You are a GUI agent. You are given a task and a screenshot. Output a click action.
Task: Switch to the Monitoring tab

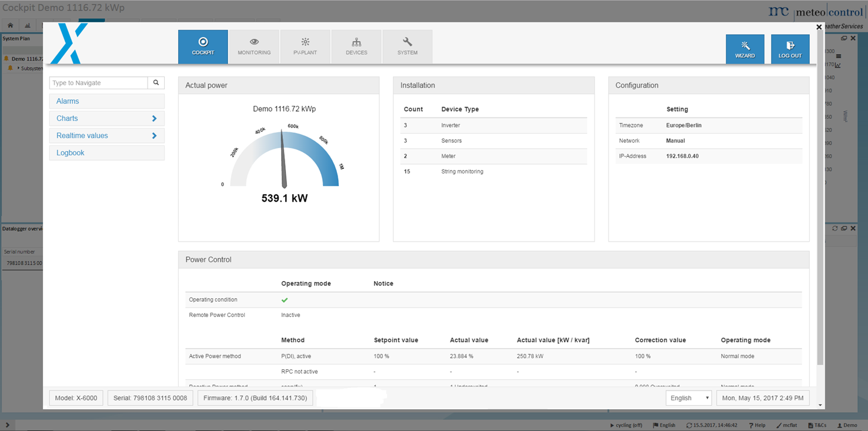(253, 46)
